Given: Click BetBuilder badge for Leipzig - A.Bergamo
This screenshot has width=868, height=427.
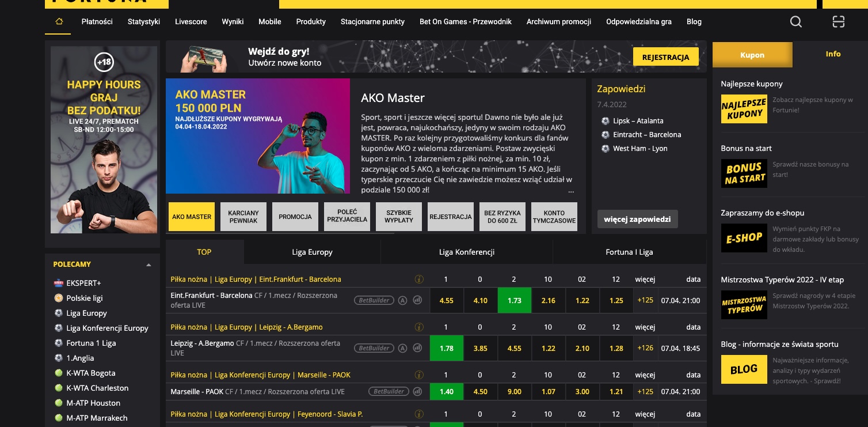Looking at the screenshot, I should coord(374,348).
